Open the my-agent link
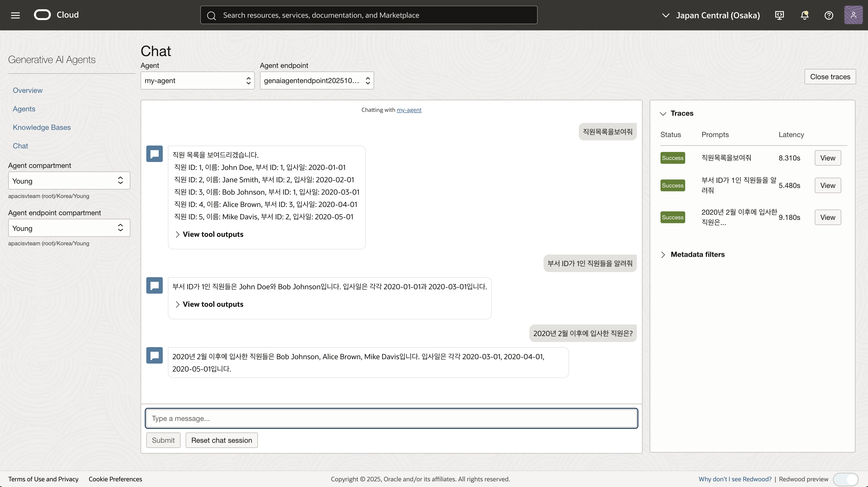This screenshot has width=868, height=487. click(x=409, y=110)
